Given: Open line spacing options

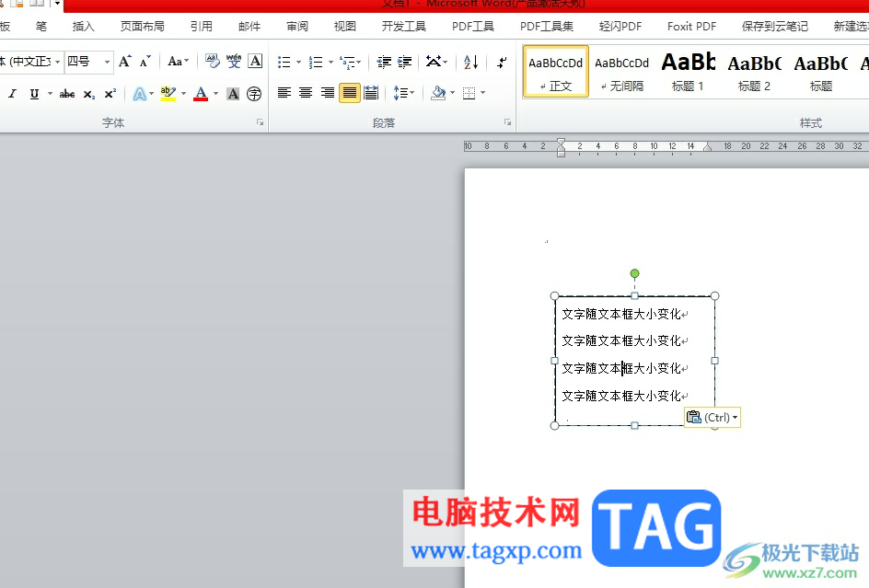Looking at the screenshot, I should [403, 93].
